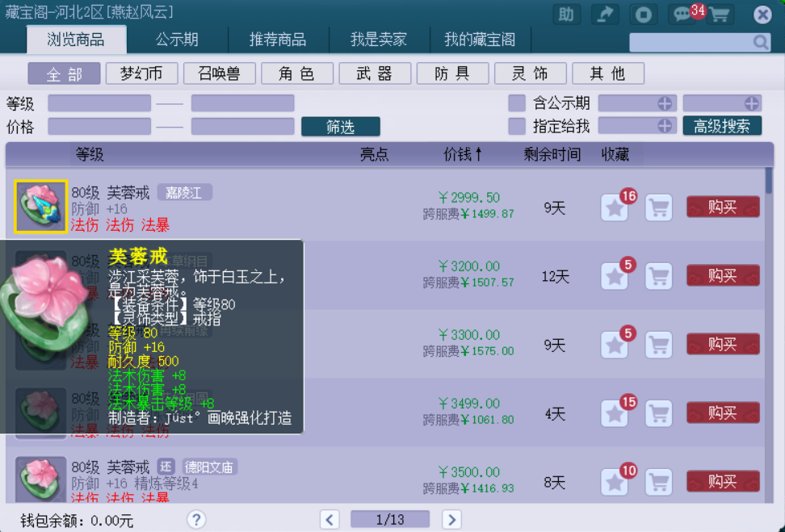Enable the 指定给我 checkbox

click(x=517, y=126)
